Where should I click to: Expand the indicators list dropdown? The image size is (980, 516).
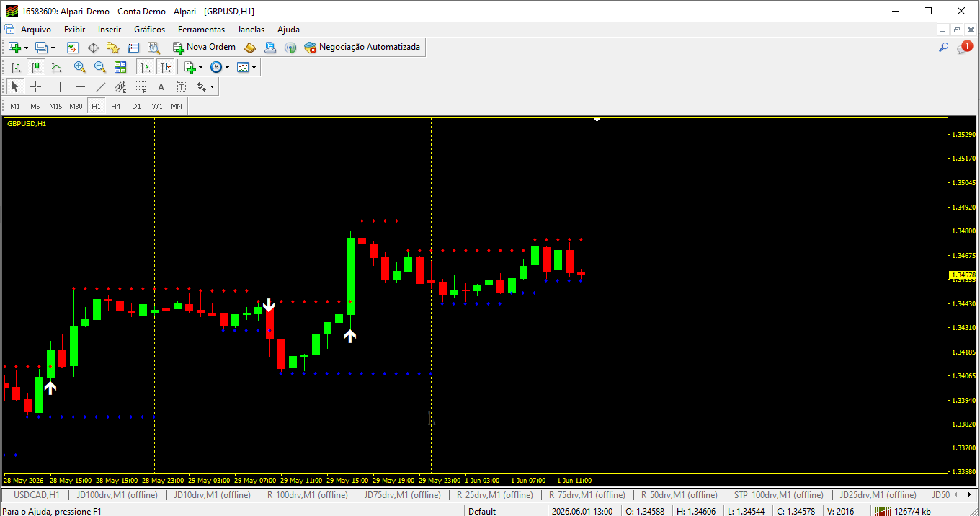click(x=201, y=67)
